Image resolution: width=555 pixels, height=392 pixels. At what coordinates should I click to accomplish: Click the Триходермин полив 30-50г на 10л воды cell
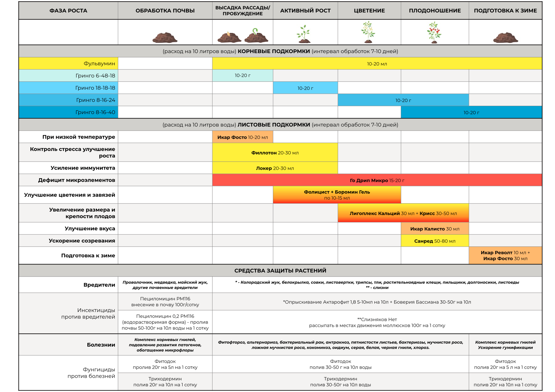(340, 381)
